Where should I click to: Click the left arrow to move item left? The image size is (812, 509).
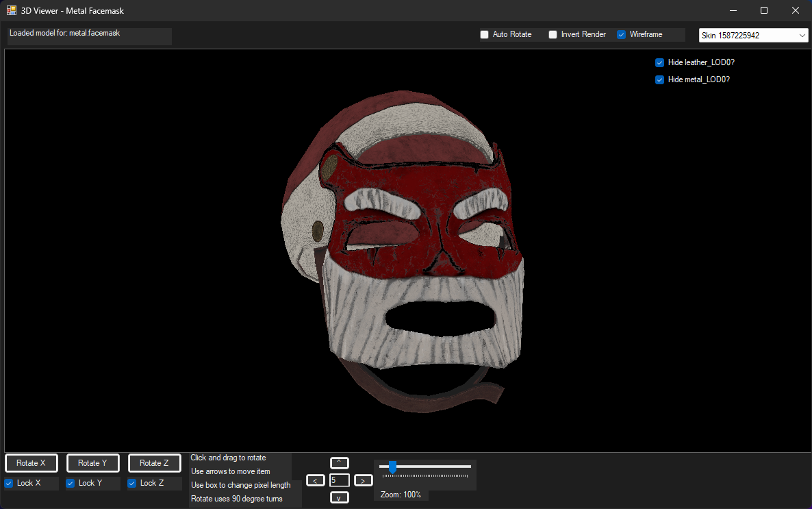pyautogui.click(x=316, y=480)
